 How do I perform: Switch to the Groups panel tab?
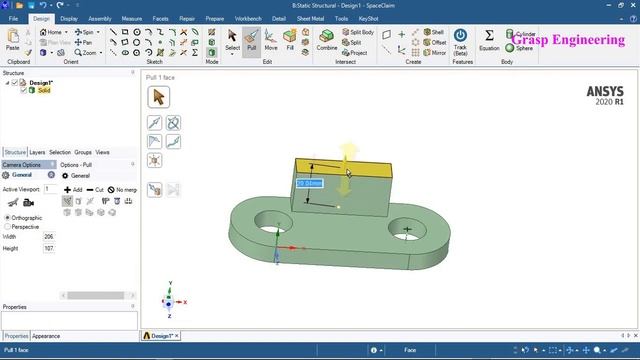point(83,152)
